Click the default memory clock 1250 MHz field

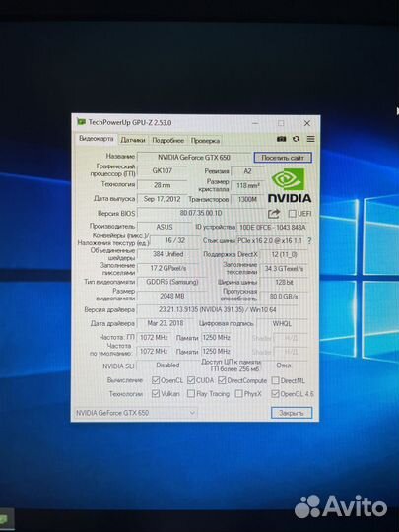tap(216, 351)
